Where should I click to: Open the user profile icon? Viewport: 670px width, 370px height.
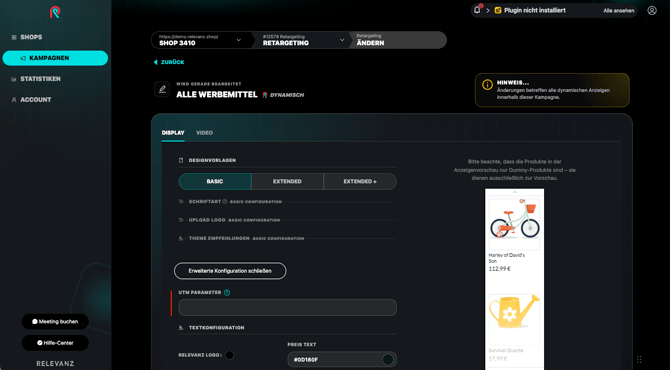pyautogui.click(x=652, y=10)
